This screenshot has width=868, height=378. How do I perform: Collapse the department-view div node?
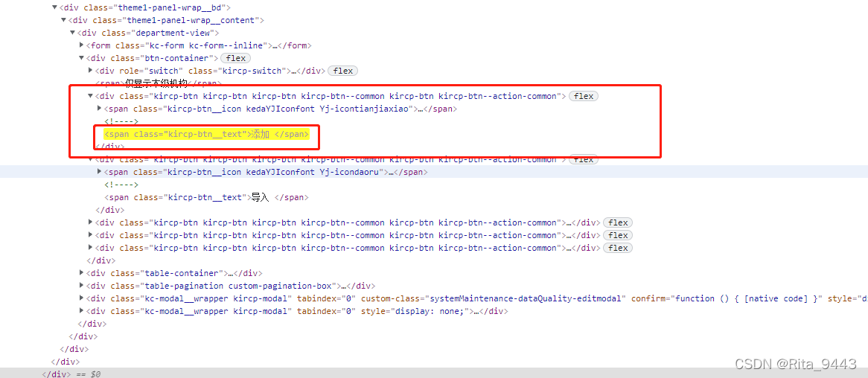click(x=72, y=33)
